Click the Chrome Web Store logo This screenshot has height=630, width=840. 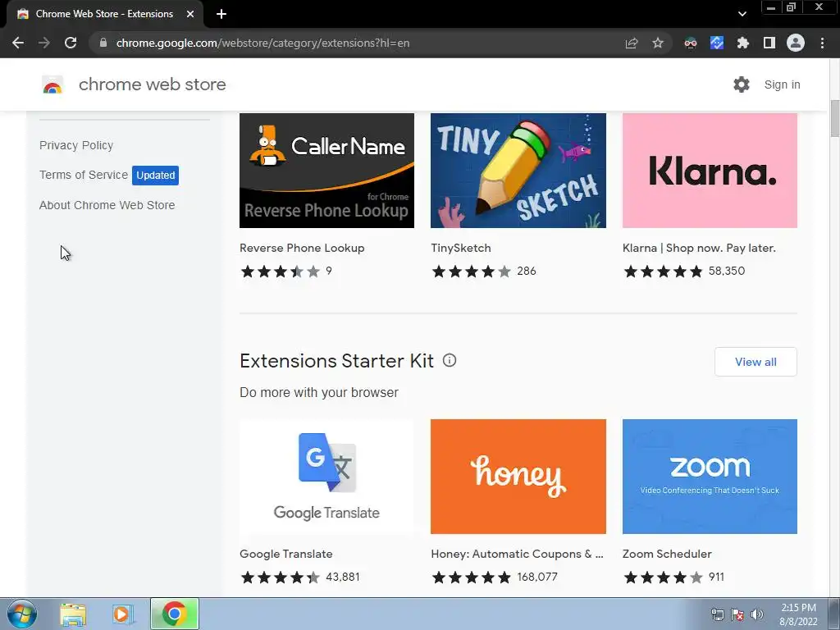[52, 84]
